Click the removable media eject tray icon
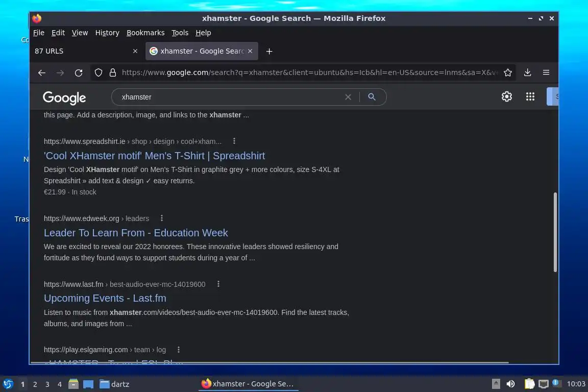Screen dimensions: 588x392 (496, 384)
